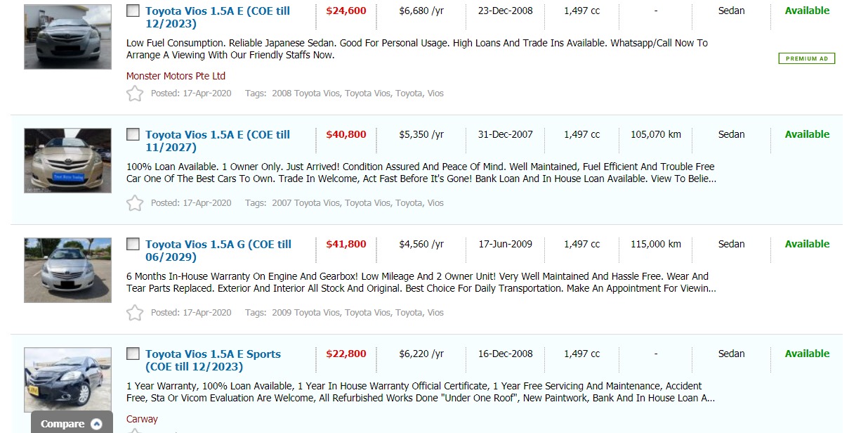
Task: Click the '2009 Toyota Vios' tag
Action: click(306, 313)
